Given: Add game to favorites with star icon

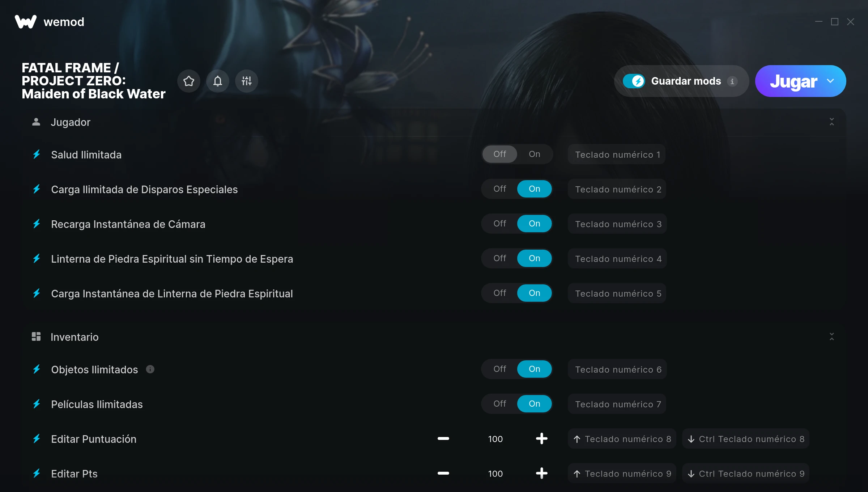Looking at the screenshot, I should pyautogui.click(x=189, y=81).
